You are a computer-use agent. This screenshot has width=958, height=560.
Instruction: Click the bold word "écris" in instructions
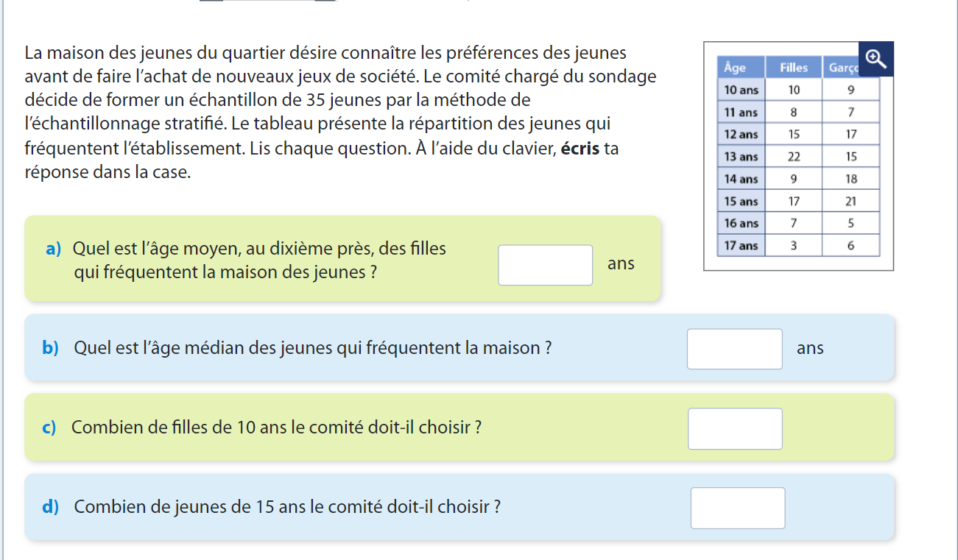click(580, 149)
